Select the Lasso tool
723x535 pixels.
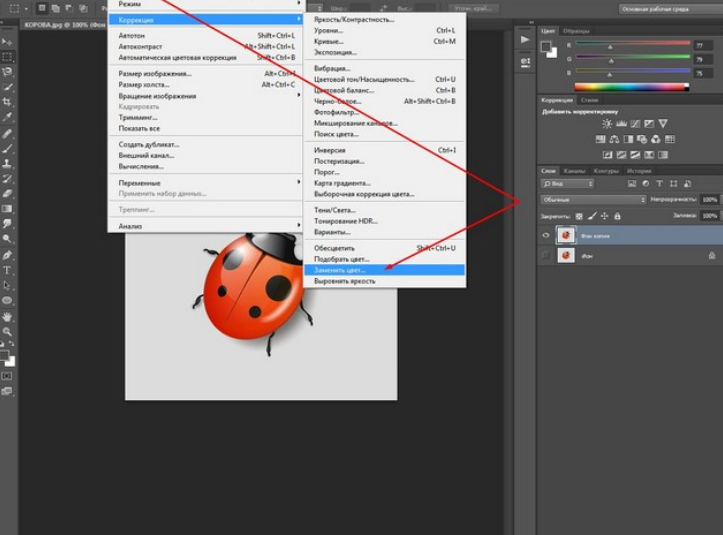click(8, 72)
